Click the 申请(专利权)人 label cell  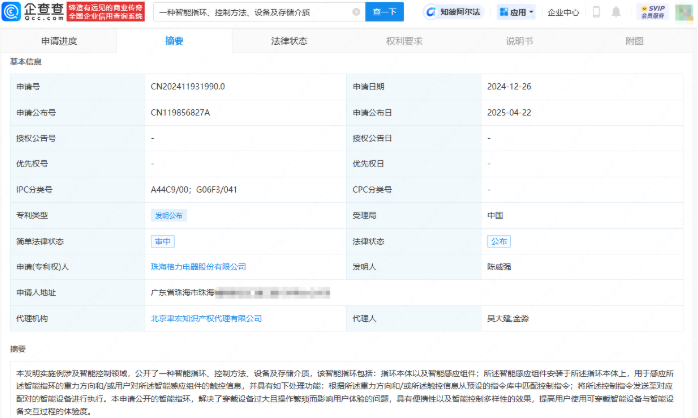tap(77, 267)
